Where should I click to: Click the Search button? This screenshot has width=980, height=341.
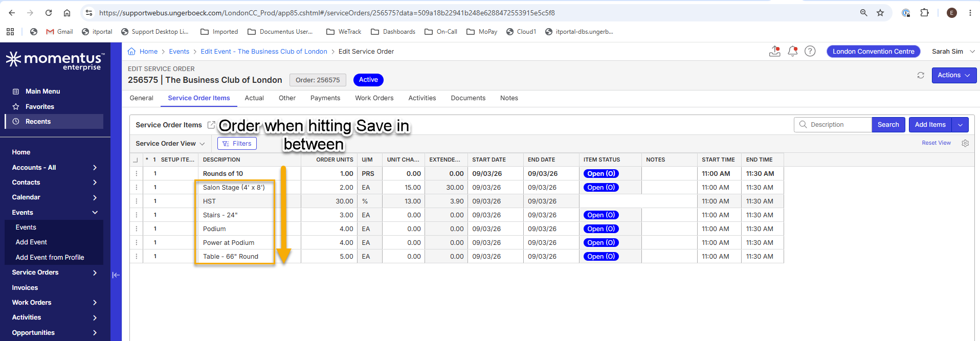888,125
